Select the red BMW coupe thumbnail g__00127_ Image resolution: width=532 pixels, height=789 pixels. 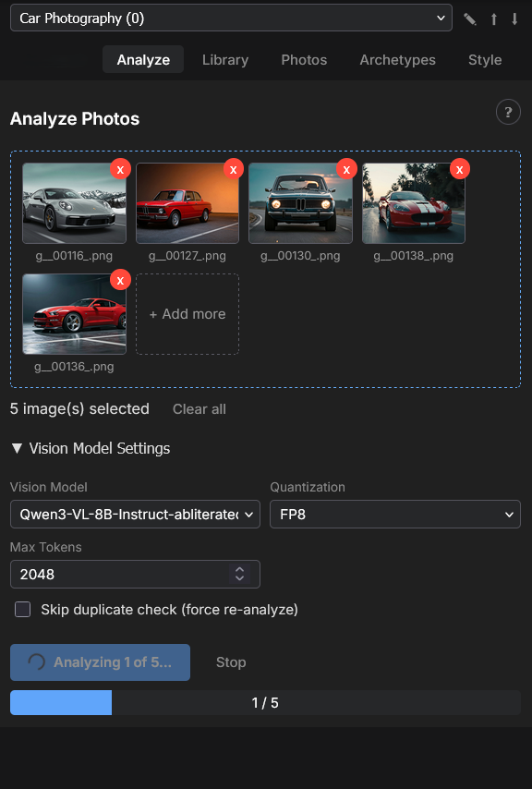coord(187,203)
